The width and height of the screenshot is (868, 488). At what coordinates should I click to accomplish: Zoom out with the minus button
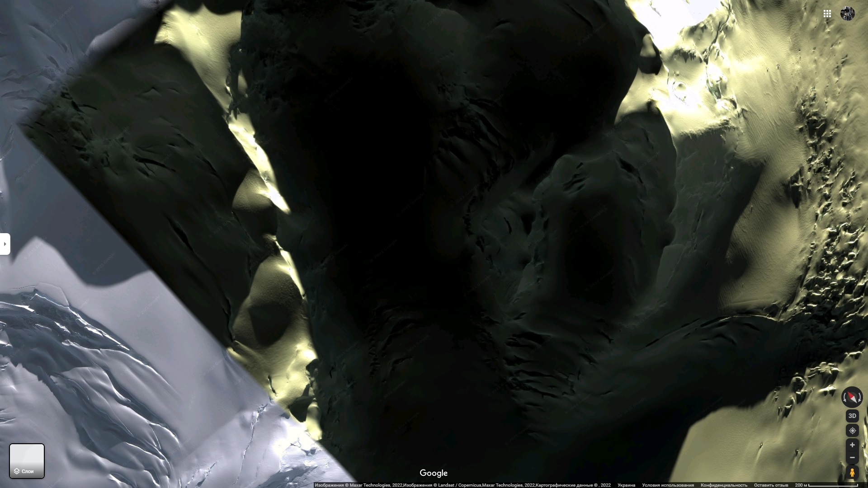pos(852,458)
